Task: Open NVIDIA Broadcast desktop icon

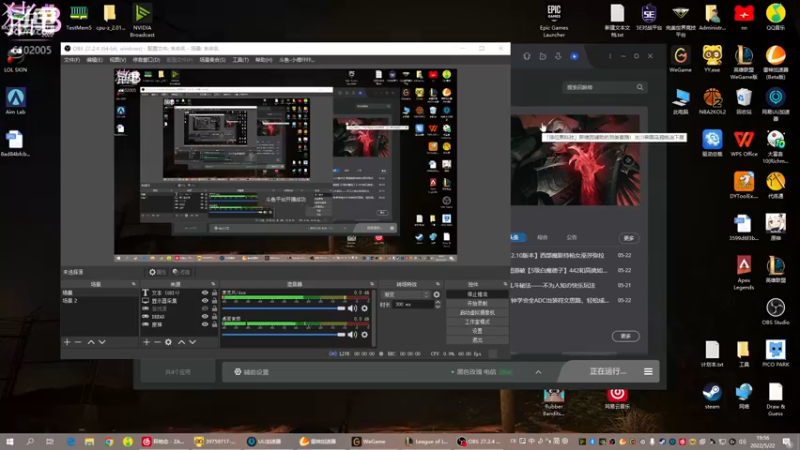Action: [142, 20]
